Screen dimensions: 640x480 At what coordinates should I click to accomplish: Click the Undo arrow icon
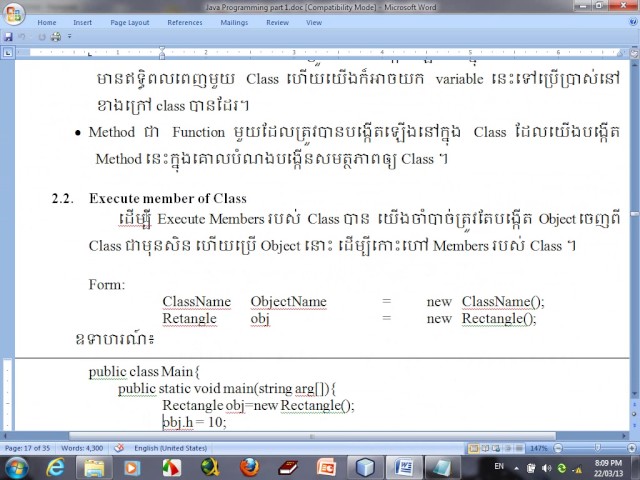click(x=22, y=37)
